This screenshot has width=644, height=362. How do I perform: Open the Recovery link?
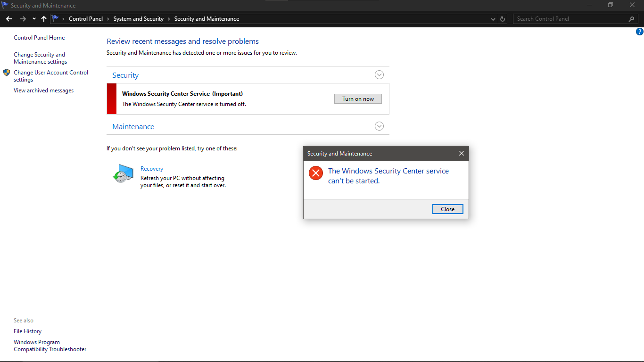tap(152, 169)
